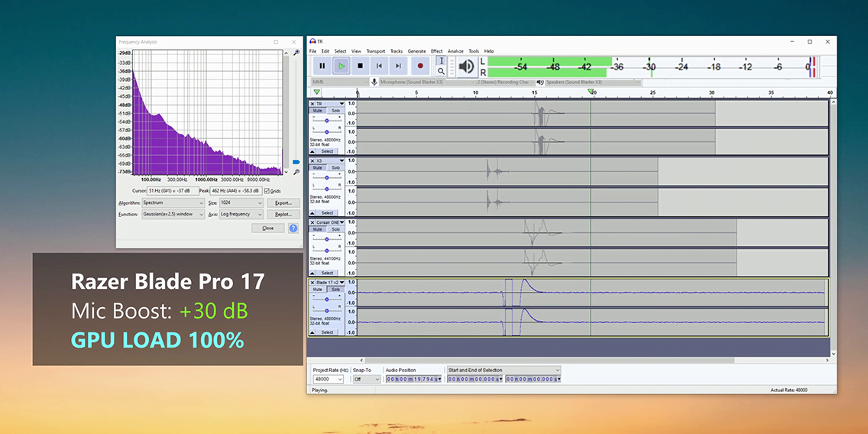This screenshot has height=434, width=868.
Task: Adjust the TR track gain slider
Action: click(326, 119)
